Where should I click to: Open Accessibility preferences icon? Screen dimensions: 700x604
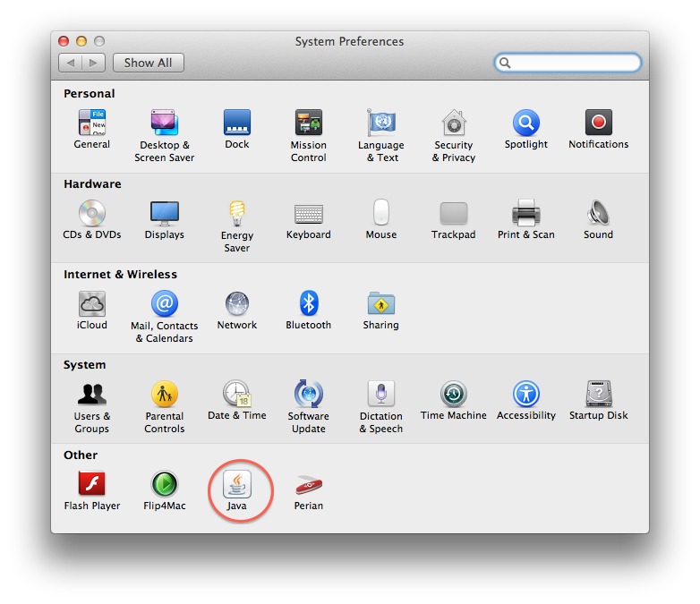tap(525, 394)
